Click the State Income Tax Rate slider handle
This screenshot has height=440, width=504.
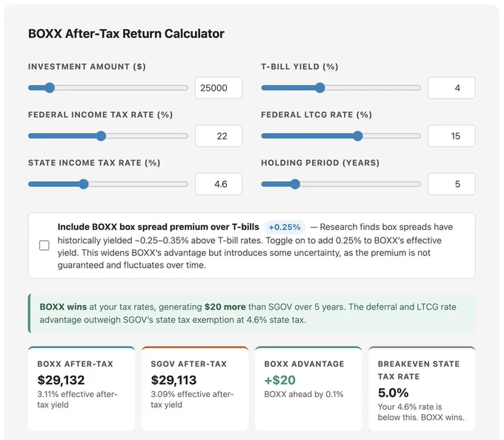pyautogui.click(x=84, y=184)
